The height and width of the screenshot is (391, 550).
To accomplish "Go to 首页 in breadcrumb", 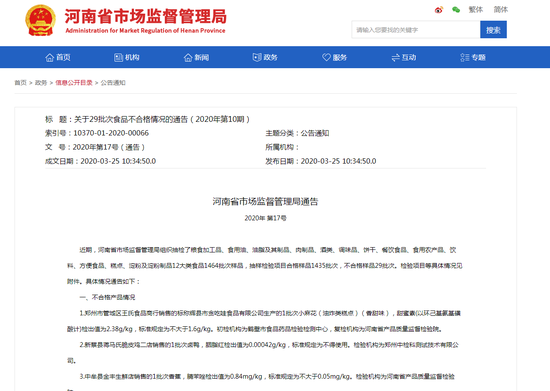I will click(x=20, y=83).
